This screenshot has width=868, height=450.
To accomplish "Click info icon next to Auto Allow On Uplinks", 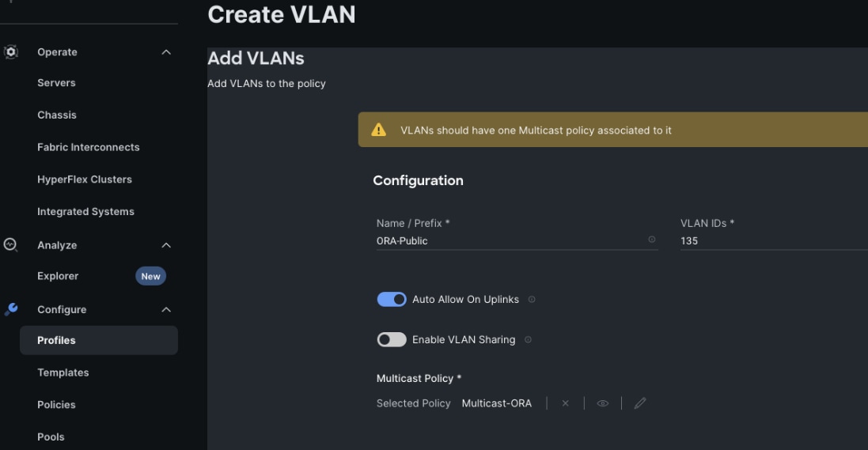I will click(532, 300).
